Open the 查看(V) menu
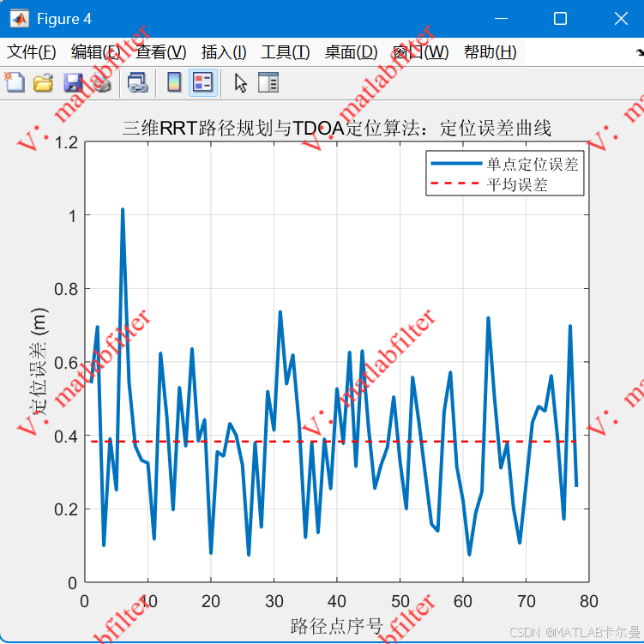Screen dimensions: 644x644 click(x=161, y=52)
